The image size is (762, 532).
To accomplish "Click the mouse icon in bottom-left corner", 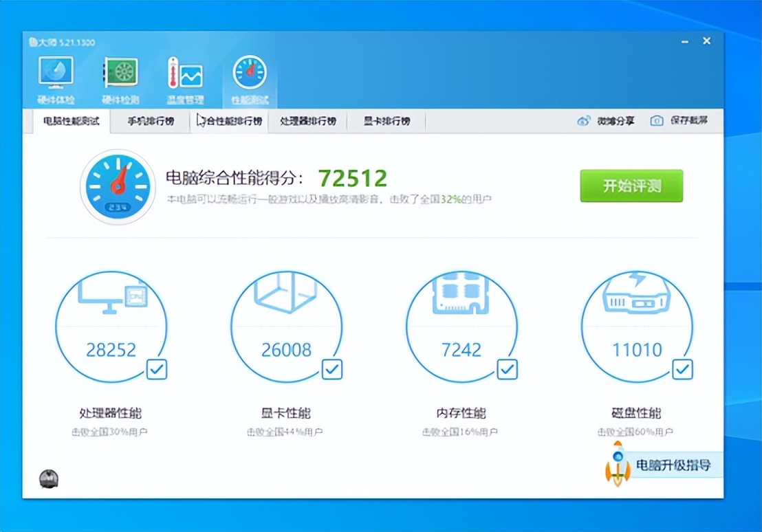I will 49,478.
